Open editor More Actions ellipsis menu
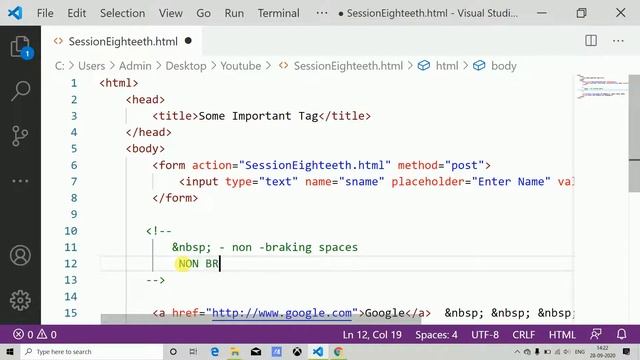 point(618,40)
